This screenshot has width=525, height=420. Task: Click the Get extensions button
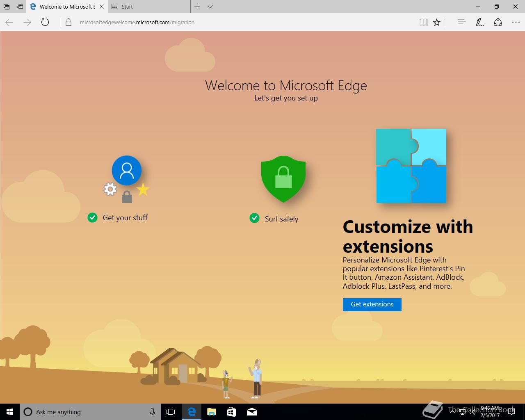coord(372,304)
